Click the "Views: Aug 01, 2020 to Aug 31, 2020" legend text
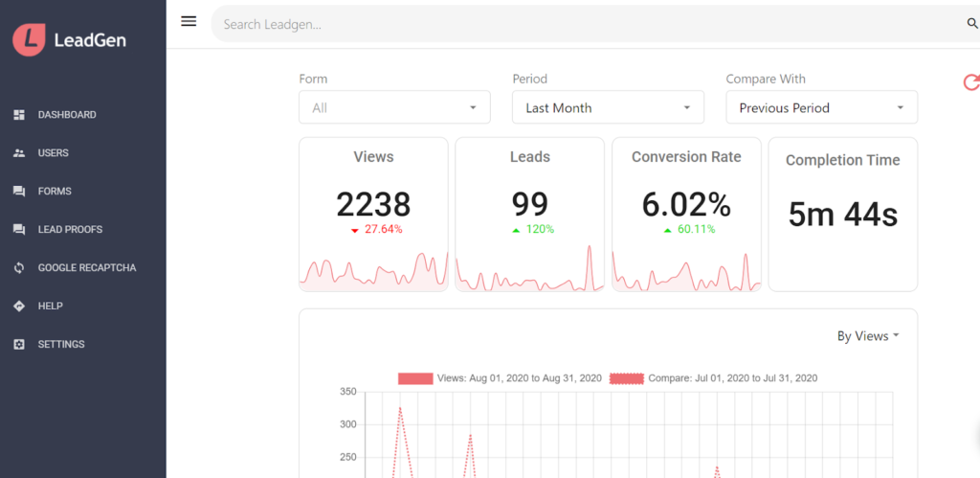 click(x=520, y=378)
